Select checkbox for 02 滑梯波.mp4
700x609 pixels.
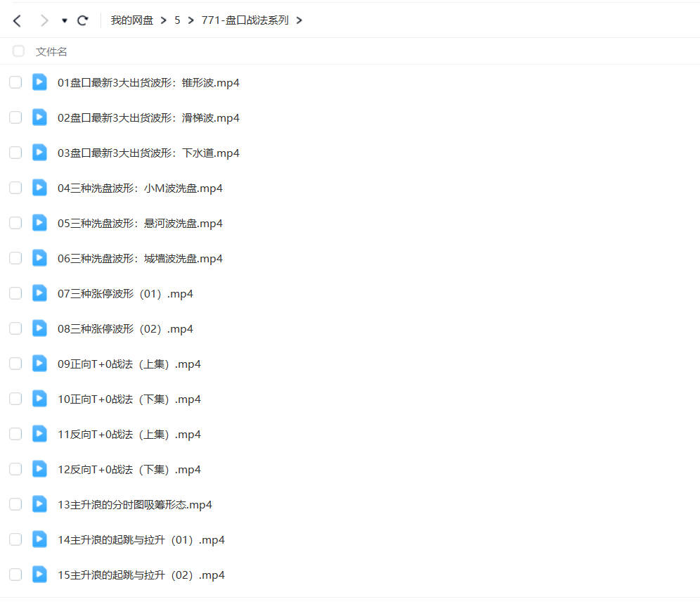coord(15,117)
